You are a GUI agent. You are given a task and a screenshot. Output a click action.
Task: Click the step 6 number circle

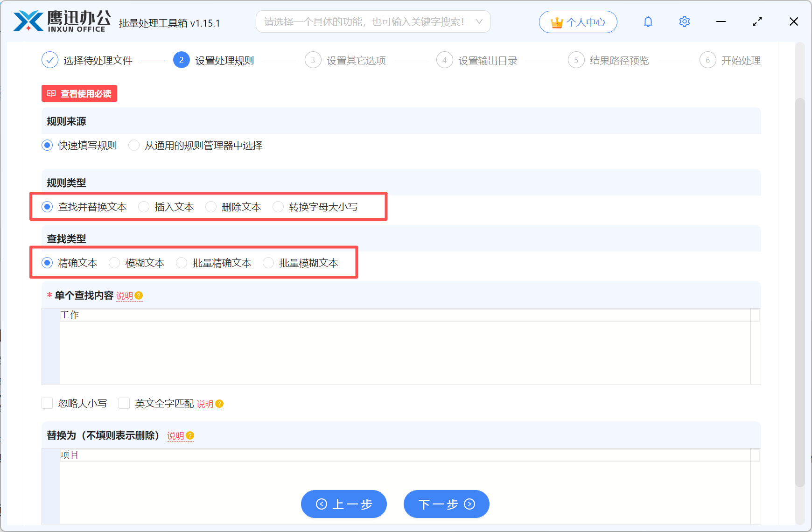tap(708, 60)
